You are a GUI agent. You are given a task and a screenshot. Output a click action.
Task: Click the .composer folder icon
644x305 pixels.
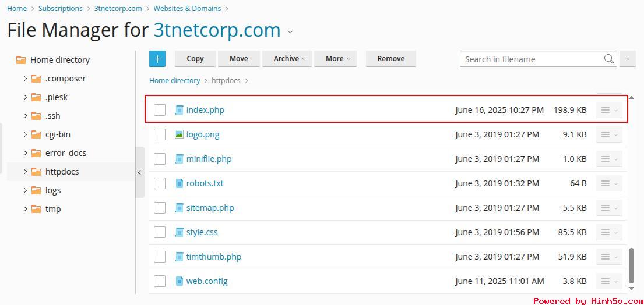pyautogui.click(x=36, y=79)
